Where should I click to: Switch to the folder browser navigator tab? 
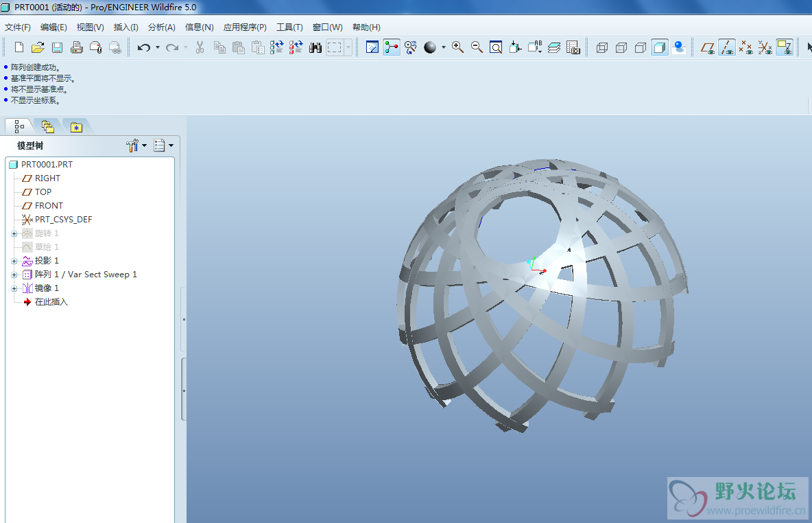(47, 126)
